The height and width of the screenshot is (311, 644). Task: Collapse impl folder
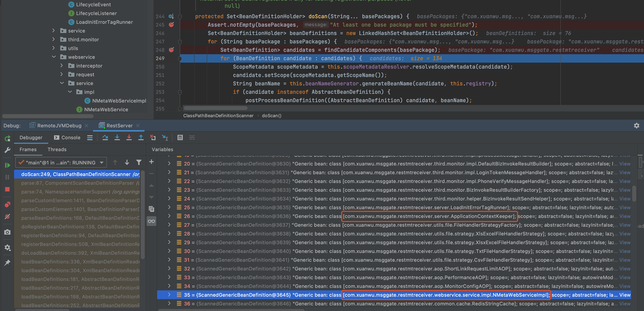(x=70, y=92)
